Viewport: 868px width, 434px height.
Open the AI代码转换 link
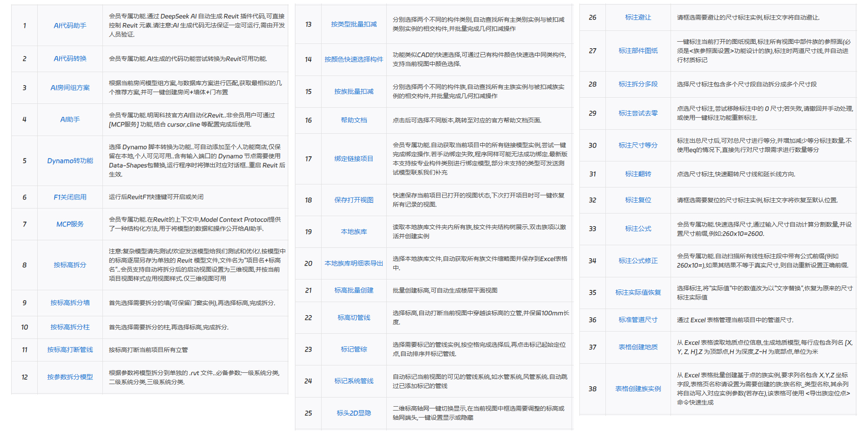[x=70, y=59]
